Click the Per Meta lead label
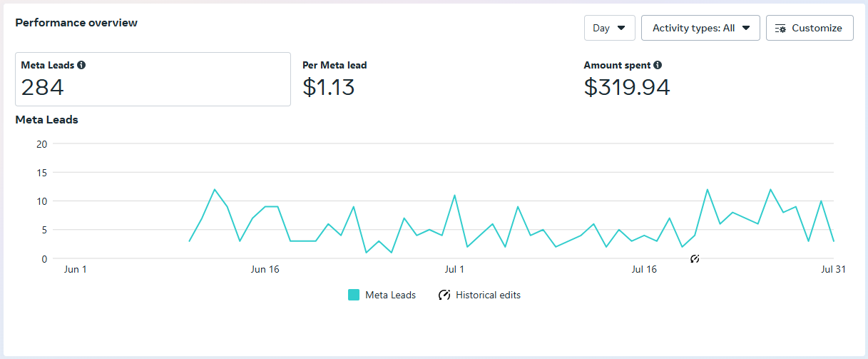The width and height of the screenshot is (868, 359). tap(335, 65)
